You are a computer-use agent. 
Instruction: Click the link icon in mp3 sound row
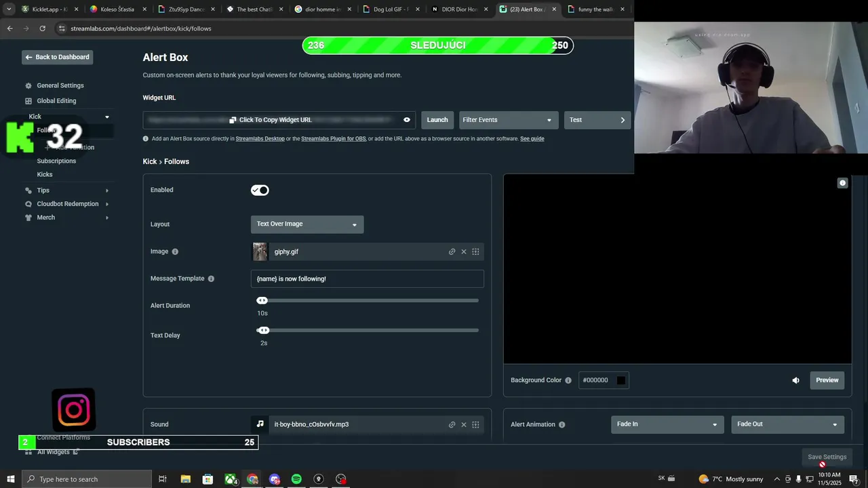point(452,424)
